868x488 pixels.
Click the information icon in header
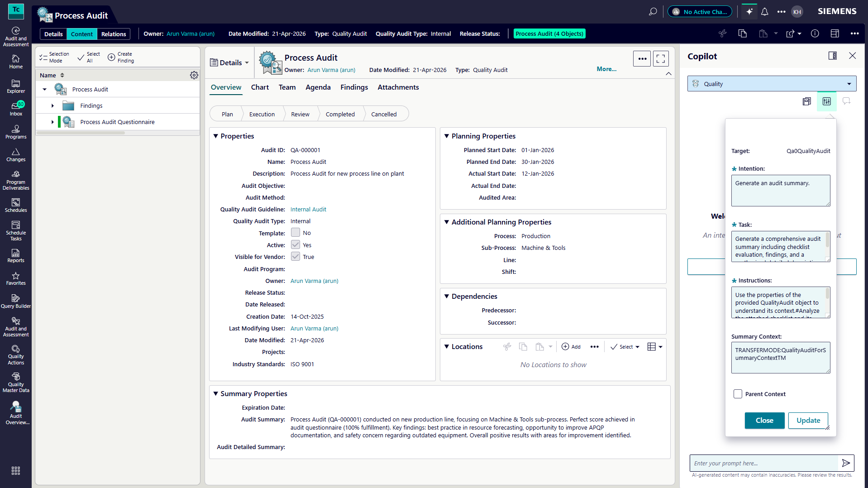(x=815, y=33)
